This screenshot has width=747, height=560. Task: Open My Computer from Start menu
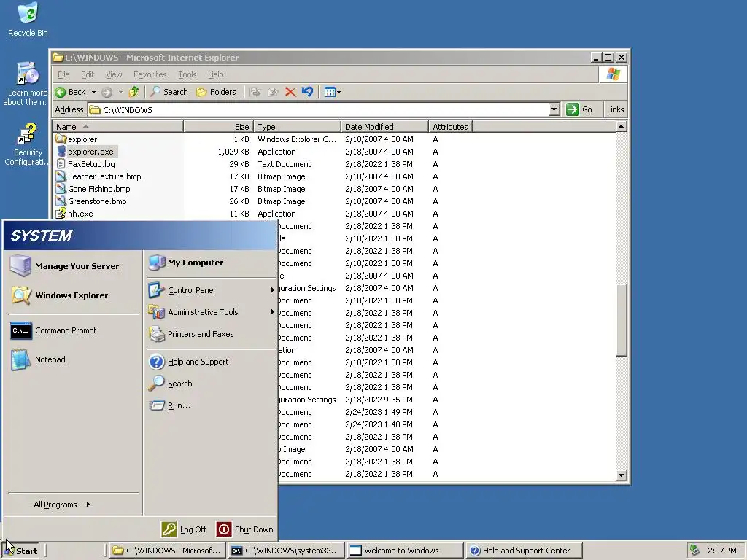[211, 262]
